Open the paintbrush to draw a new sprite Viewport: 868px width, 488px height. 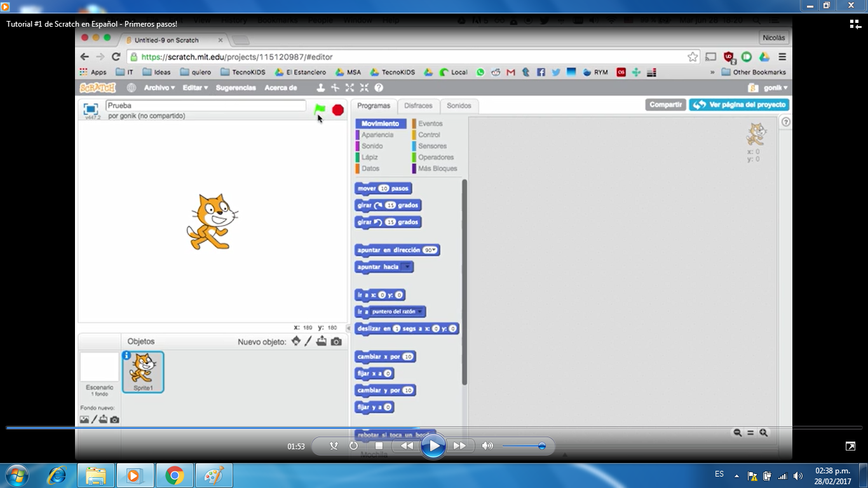tap(308, 341)
